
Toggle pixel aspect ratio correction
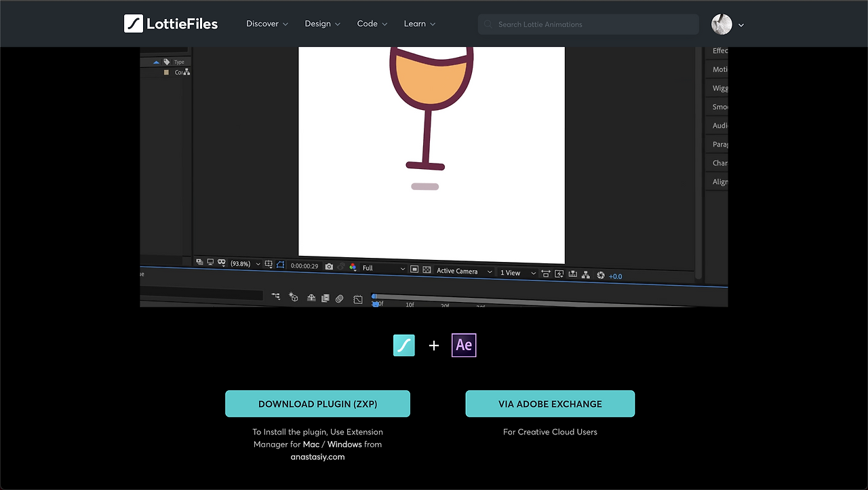(546, 274)
